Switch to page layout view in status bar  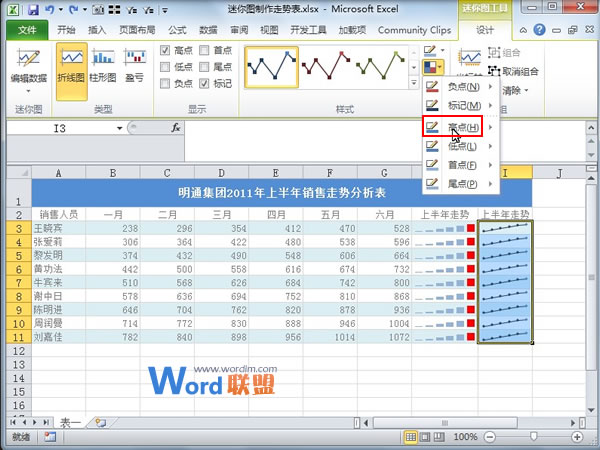click(427, 438)
